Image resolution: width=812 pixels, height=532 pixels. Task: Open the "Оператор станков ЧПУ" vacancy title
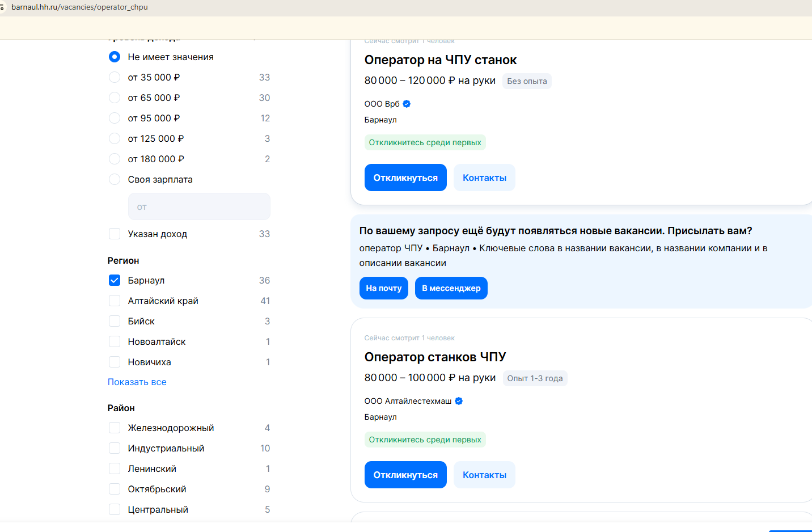coord(435,357)
